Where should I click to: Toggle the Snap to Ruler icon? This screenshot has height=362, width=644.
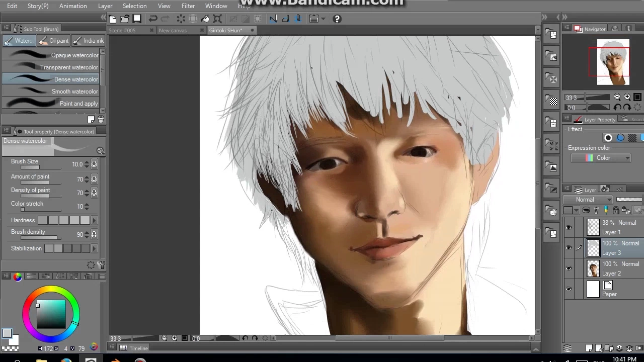(x=273, y=19)
